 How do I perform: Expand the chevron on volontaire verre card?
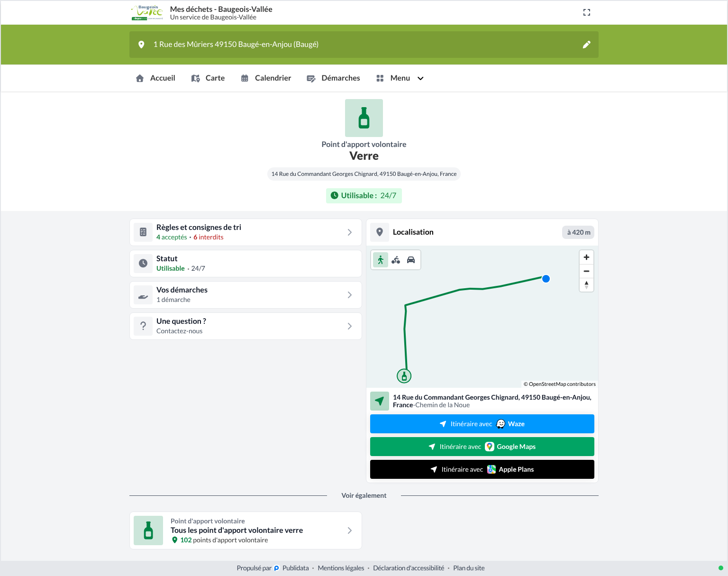(350, 530)
